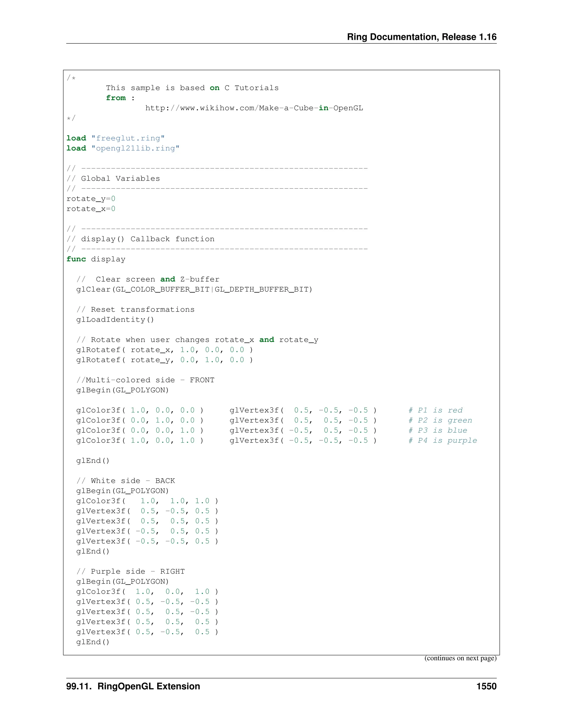Click the '(continues on next page)' text
This screenshot has height=728, width=563.
(x=460, y=658)
